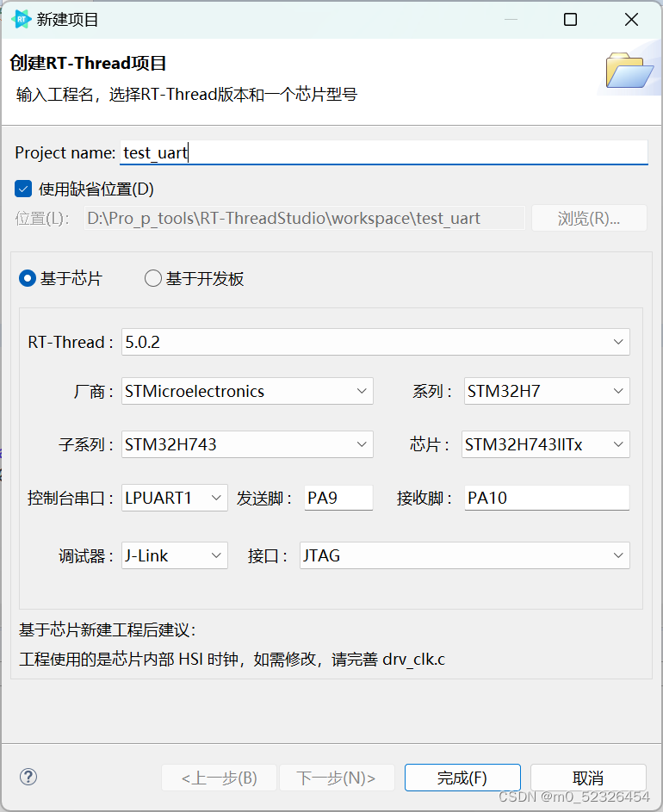This screenshot has height=812, width=663.
Task: Click the 取消 cancel button
Action: [588, 778]
